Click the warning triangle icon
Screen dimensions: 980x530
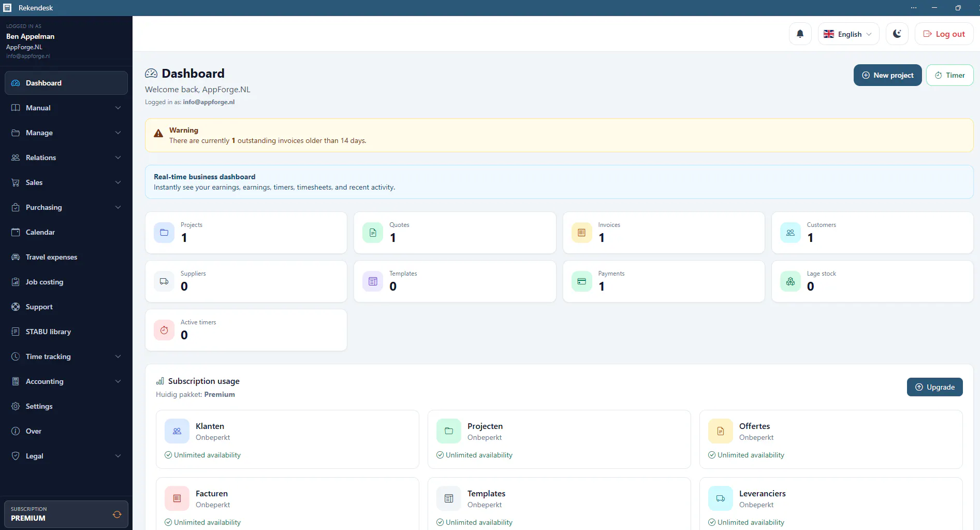pyautogui.click(x=158, y=134)
